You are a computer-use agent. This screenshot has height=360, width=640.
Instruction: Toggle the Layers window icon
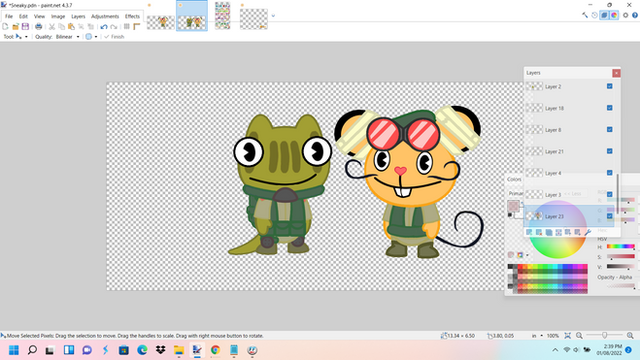point(604,16)
